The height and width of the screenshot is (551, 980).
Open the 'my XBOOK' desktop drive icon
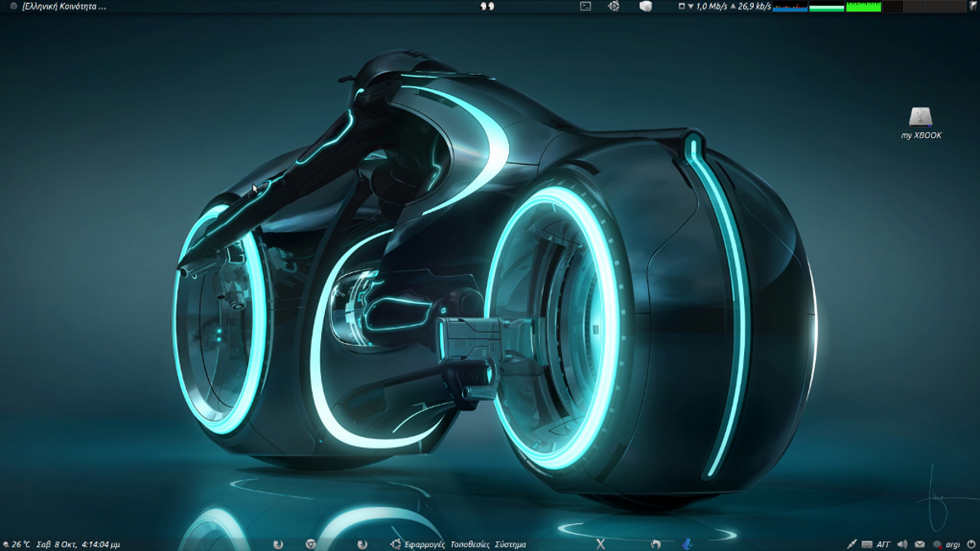920,122
